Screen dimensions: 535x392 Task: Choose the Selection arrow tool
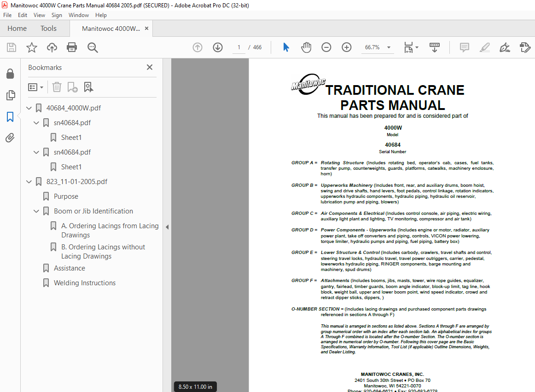point(286,47)
